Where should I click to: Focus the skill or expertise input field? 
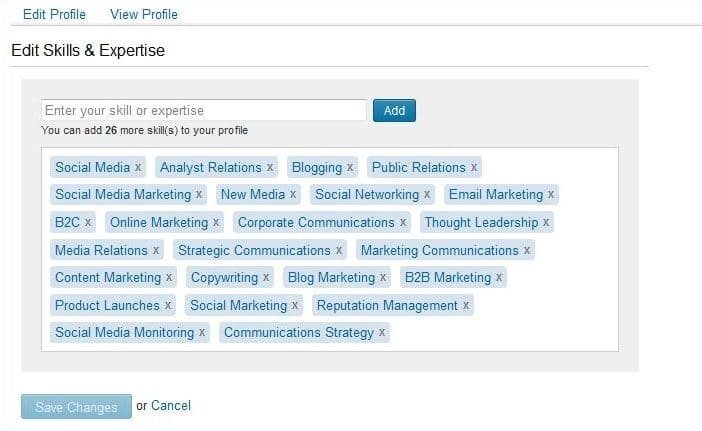[204, 111]
